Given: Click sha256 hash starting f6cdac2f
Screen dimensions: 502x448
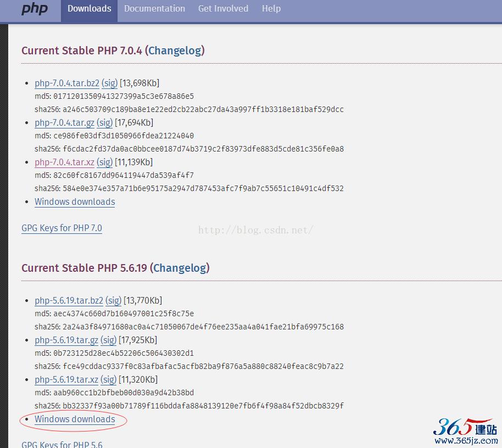Looking at the screenshot, I should 203,149.
